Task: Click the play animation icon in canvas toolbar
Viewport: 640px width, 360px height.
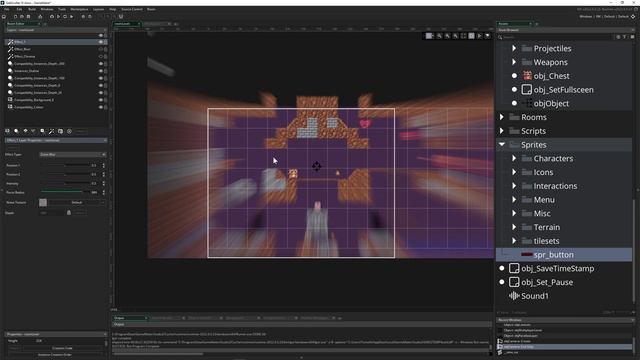Action: (x=479, y=36)
